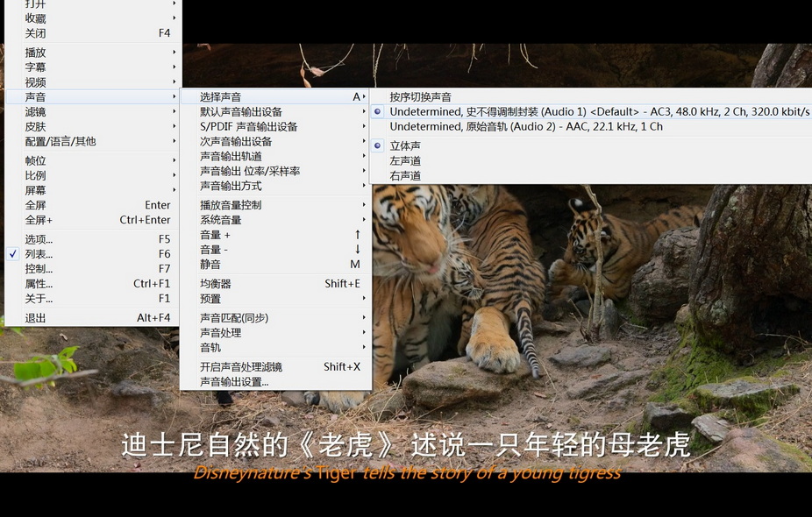This screenshot has height=517, width=812.
Task: Select Audio 2 AAC original track
Action: click(x=526, y=127)
